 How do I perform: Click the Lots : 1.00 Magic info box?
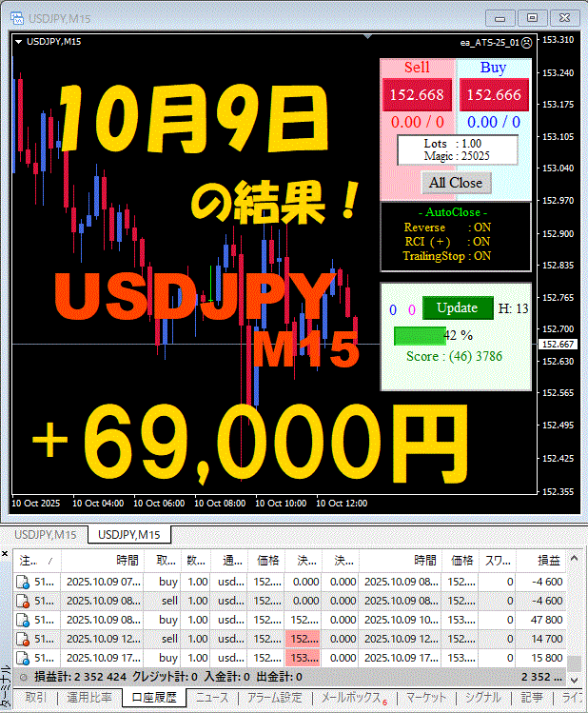click(458, 150)
